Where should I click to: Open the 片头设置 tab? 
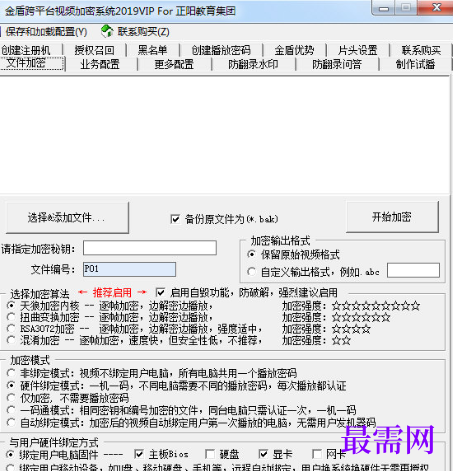(357, 50)
